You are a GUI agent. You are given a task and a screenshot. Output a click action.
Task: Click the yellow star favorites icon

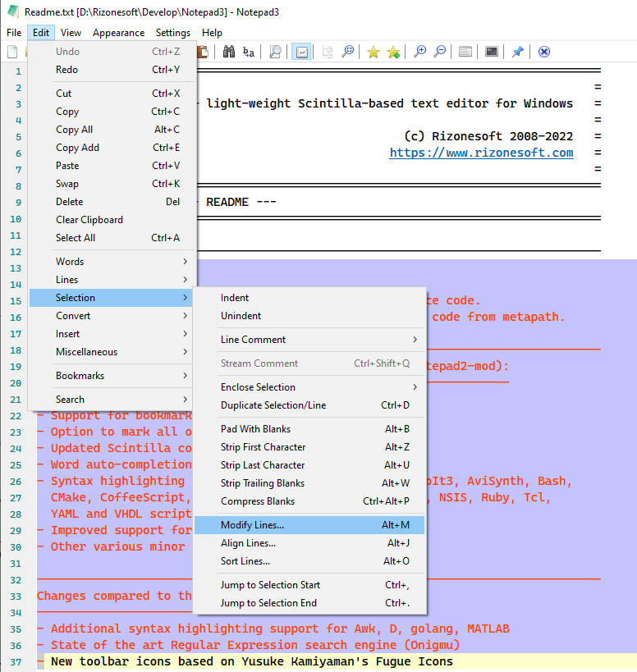pos(373,52)
